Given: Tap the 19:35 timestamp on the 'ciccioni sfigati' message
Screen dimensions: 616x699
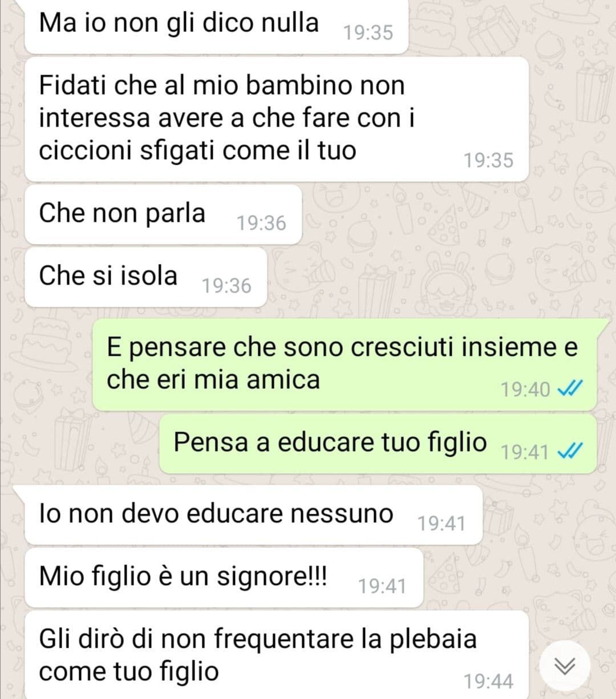Looking at the screenshot, I should (488, 160).
